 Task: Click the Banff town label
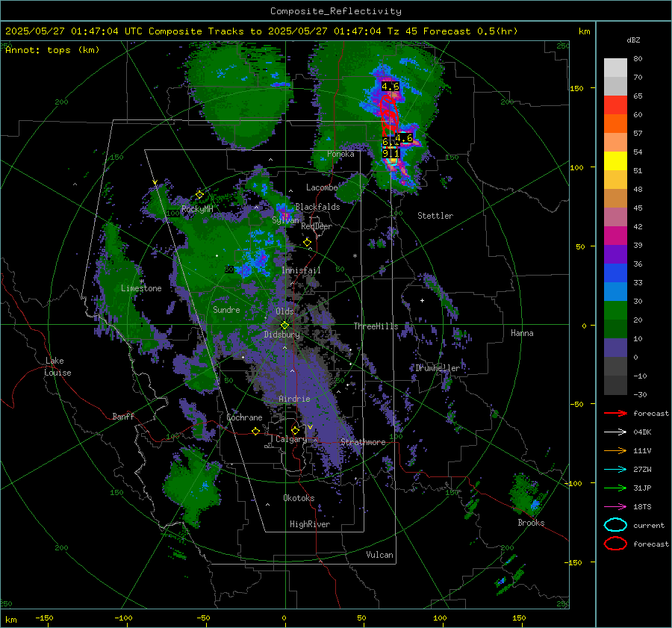(x=123, y=416)
